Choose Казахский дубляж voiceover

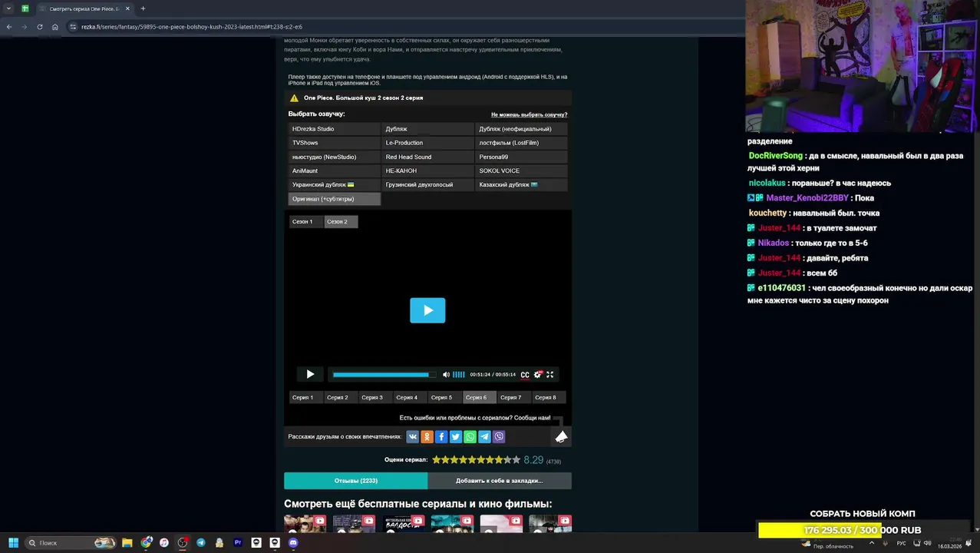pos(521,185)
